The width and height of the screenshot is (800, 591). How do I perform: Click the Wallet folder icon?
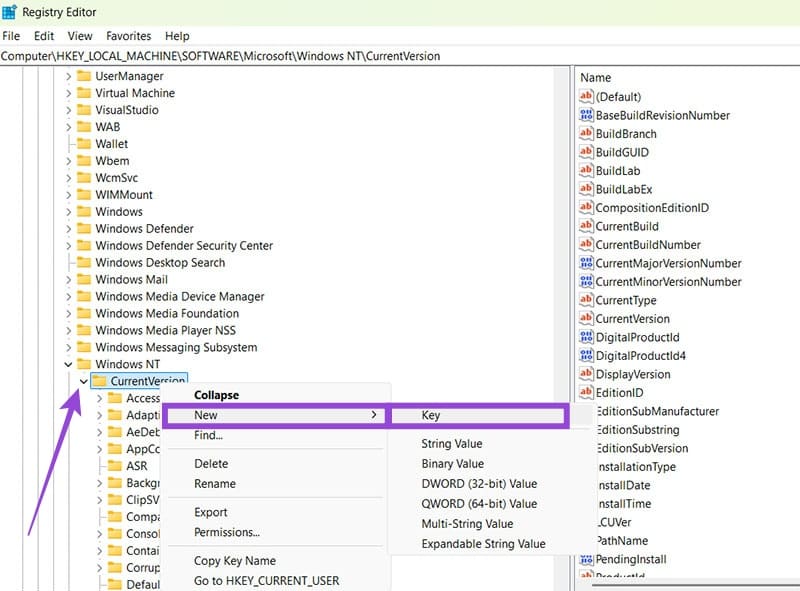pos(84,144)
